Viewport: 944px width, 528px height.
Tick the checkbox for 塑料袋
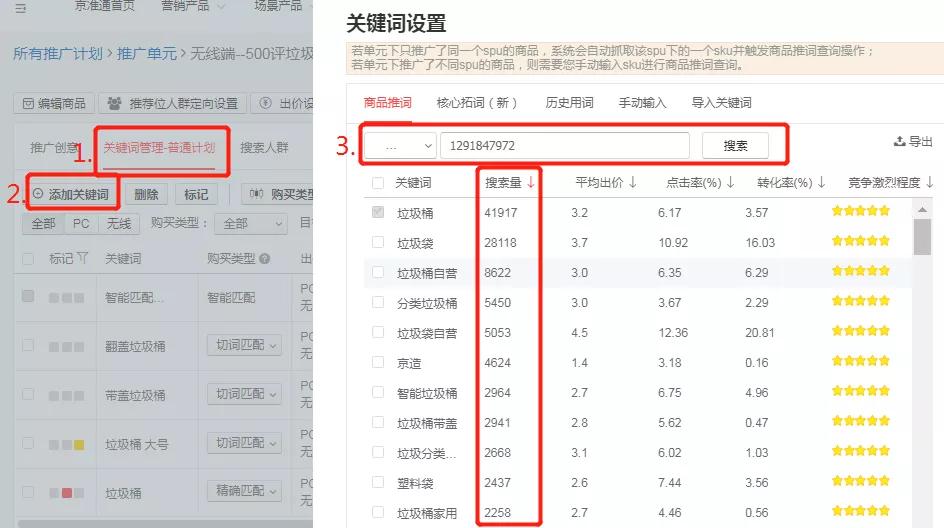[378, 482]
